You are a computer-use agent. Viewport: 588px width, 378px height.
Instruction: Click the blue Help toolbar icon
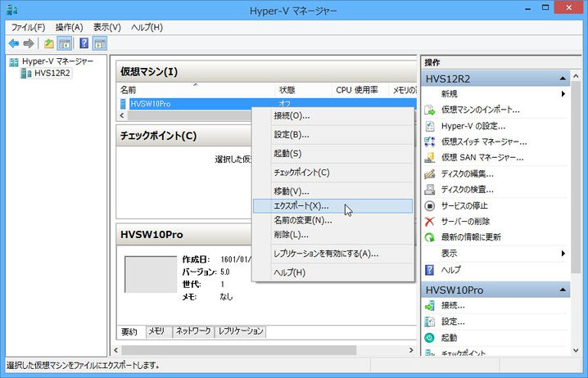(x=84, y=43)
